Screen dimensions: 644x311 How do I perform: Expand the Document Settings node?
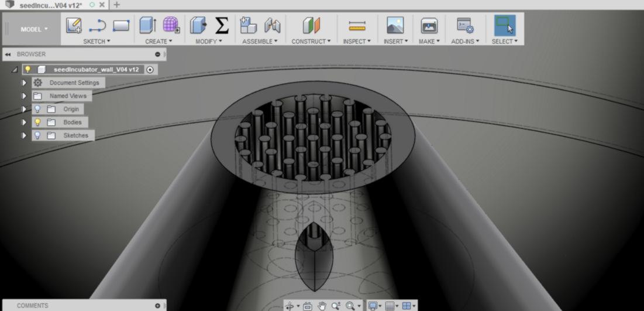tap(24, 83)
